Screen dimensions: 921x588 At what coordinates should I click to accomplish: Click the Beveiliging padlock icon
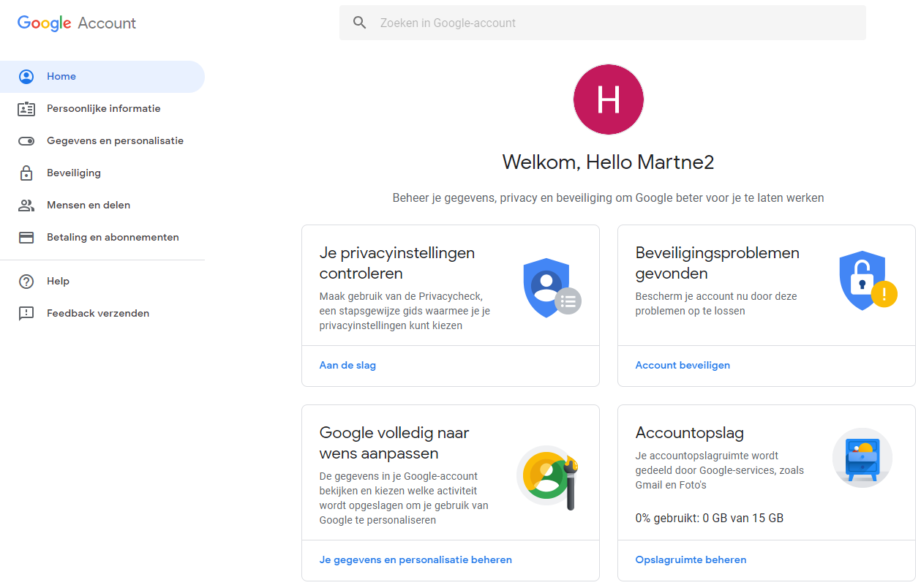point(26,173)
